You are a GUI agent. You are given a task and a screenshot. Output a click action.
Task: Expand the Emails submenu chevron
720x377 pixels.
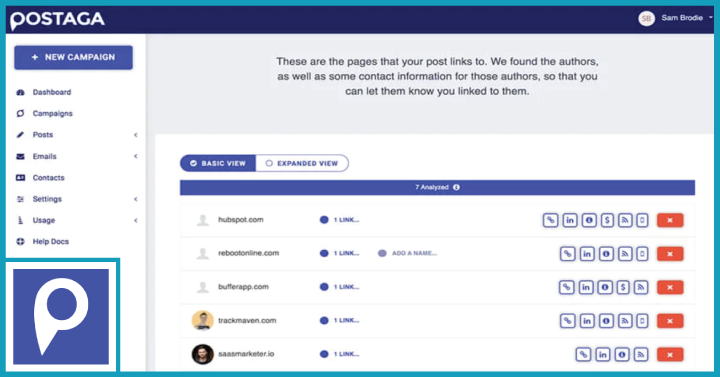135,156
